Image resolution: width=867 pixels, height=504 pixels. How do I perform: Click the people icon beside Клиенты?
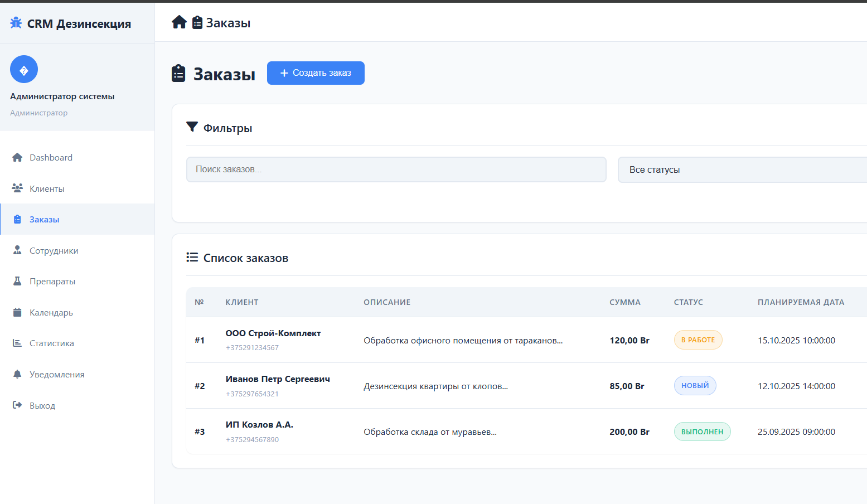pos(17,188)
